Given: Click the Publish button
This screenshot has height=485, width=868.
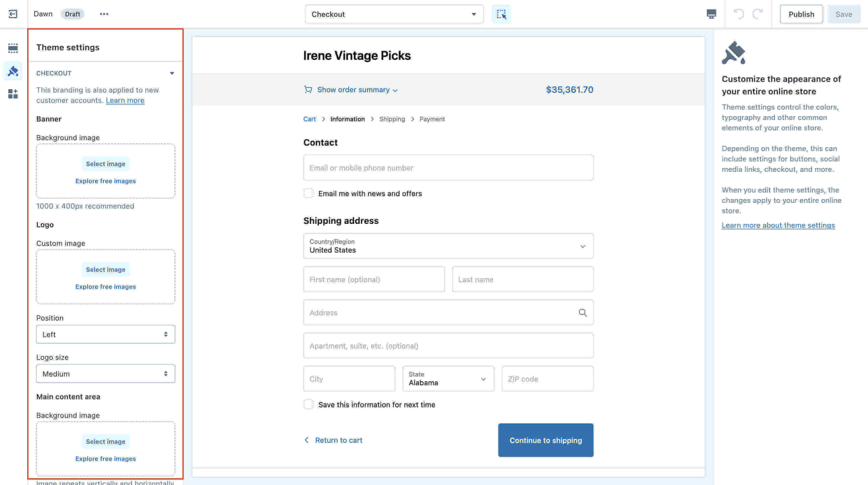Looking at the screenshot, I should tap(801, 14).
